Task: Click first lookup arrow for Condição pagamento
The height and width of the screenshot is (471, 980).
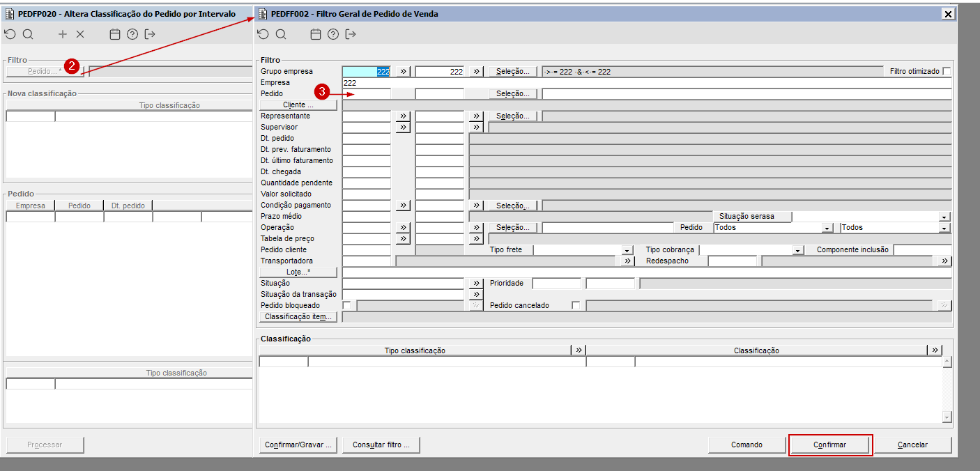Action: 403,205
